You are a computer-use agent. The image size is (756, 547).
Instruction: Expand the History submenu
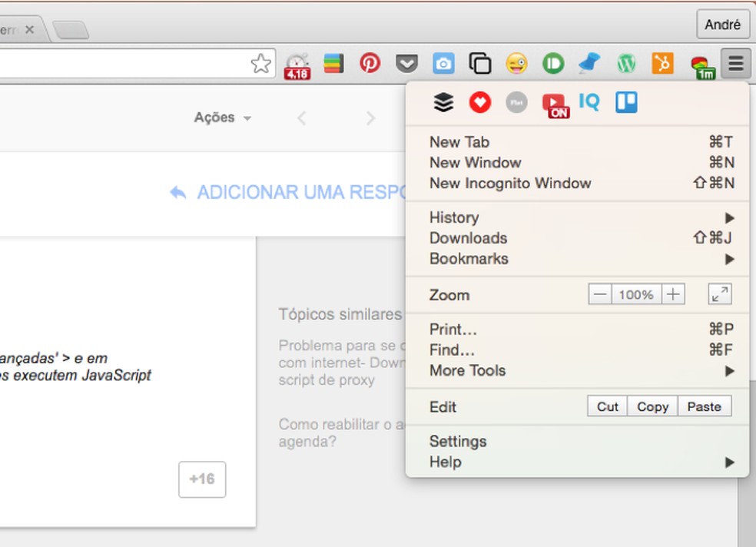578,218
